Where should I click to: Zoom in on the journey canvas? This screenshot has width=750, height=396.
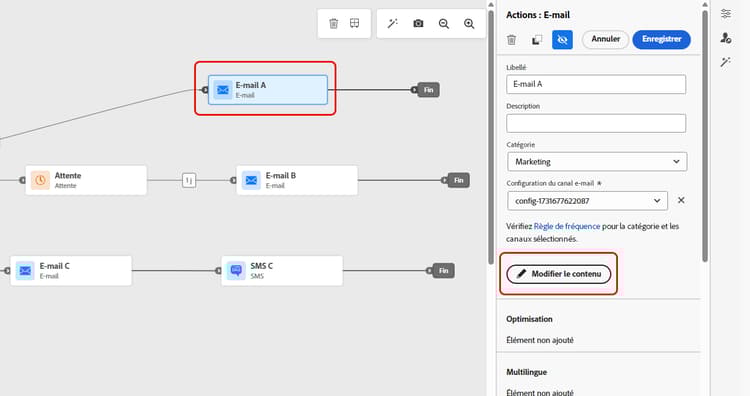point(469,23)
